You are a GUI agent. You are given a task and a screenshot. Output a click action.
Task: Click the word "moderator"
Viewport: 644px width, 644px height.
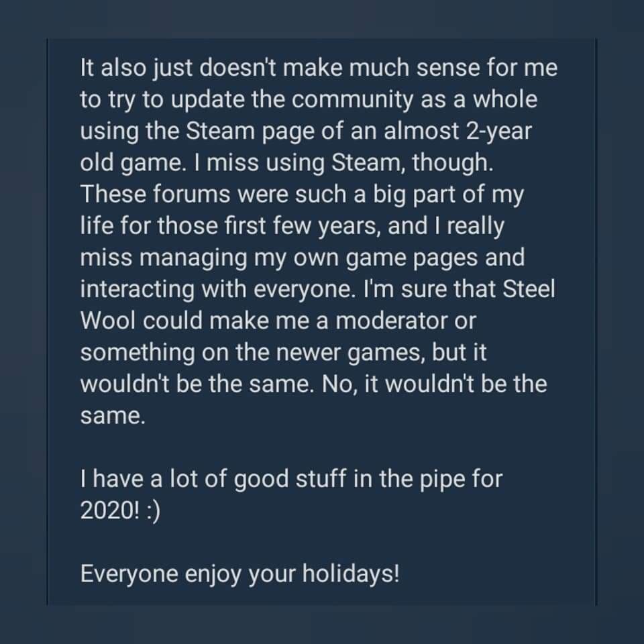pos(391,321)
